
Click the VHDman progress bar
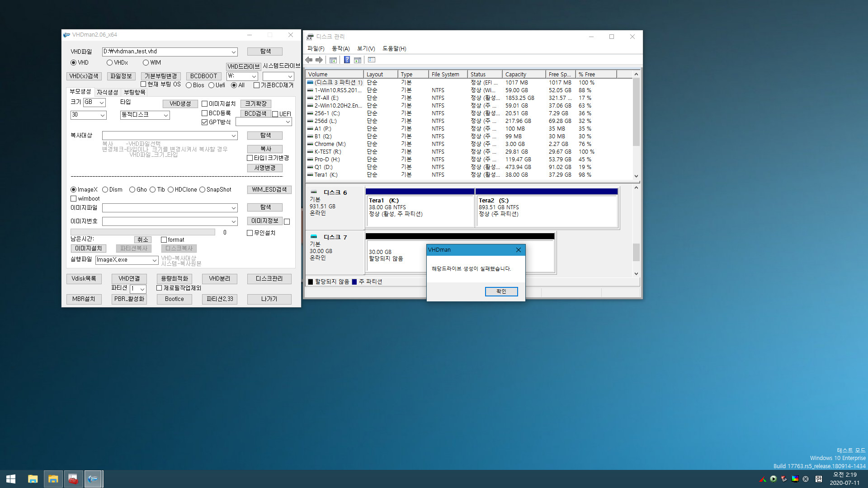pos(143,232)
